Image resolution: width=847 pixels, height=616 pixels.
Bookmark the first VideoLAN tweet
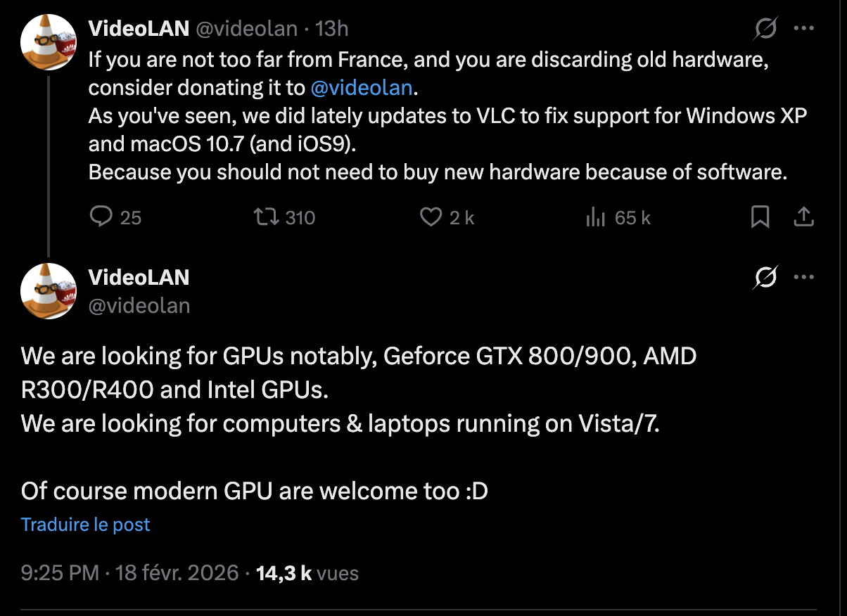point(760,217)
